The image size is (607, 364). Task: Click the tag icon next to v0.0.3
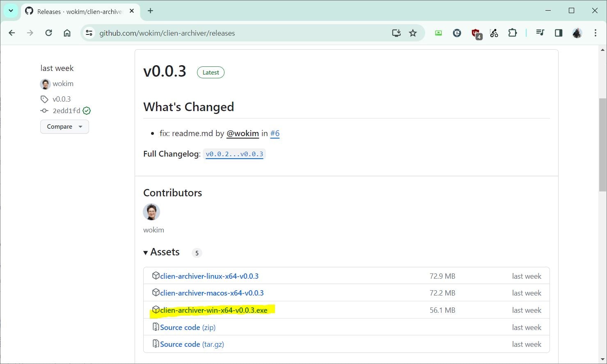tap(44, 99)
